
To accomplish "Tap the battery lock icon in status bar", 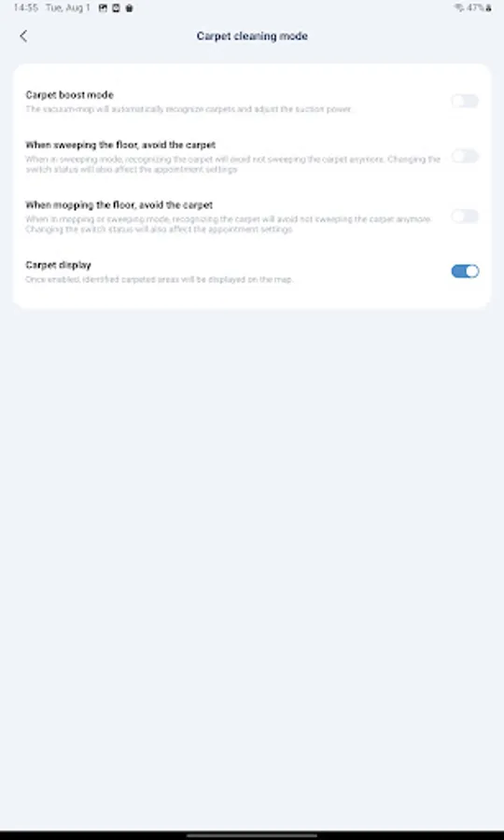I will (488, 8).
